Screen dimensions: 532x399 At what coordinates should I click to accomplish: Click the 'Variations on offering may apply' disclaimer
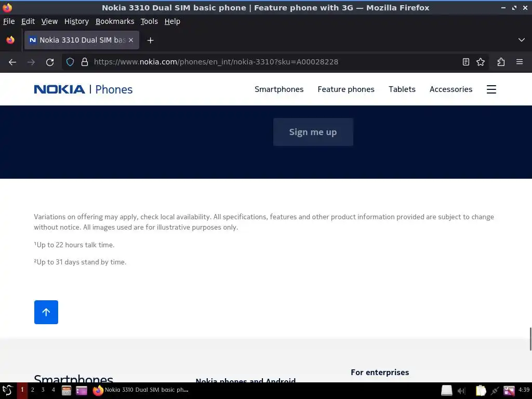(x=264, y=222)
